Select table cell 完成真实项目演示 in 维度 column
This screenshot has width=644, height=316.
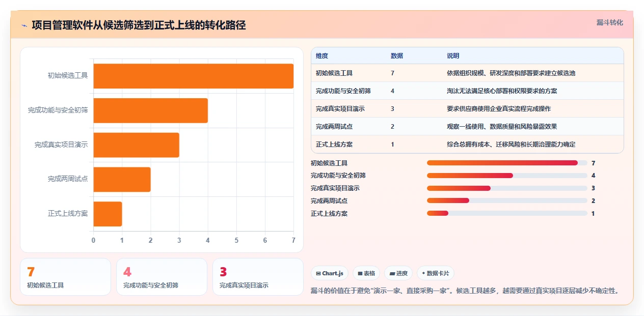[340, 109]
